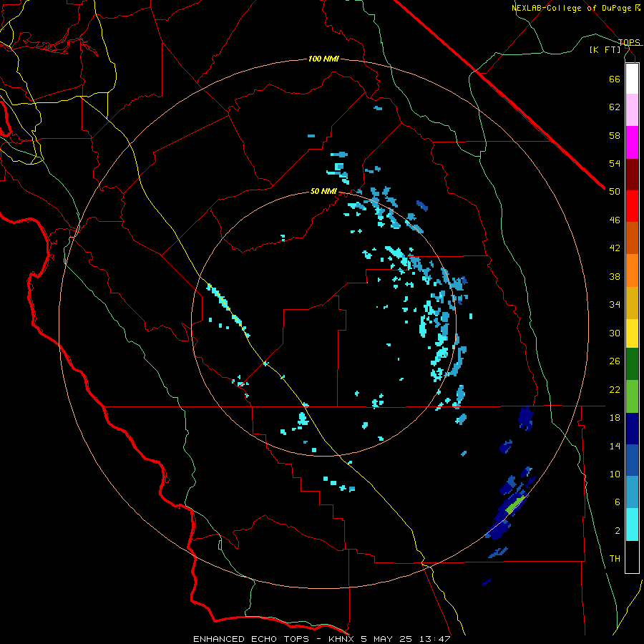Click the navy echo blob near the horizontal county line
This screenshot has height=644, width=644.
526,419
